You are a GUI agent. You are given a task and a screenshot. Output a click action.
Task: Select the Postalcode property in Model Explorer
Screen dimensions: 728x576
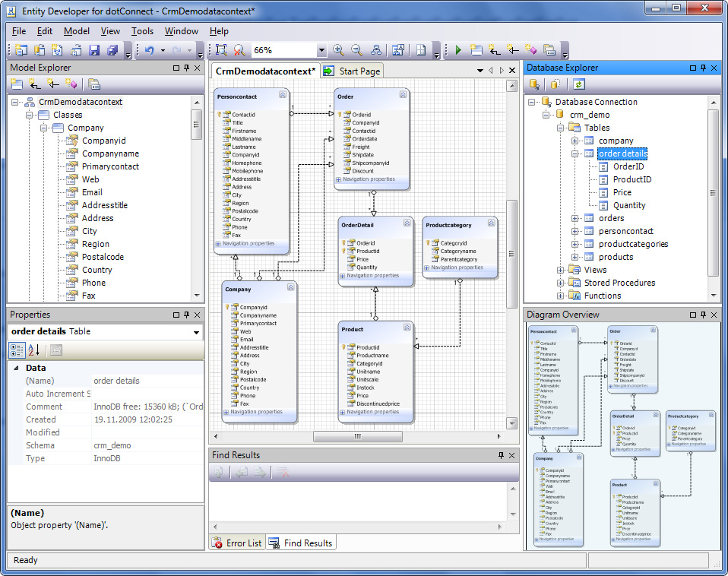(x=103, y=257)
